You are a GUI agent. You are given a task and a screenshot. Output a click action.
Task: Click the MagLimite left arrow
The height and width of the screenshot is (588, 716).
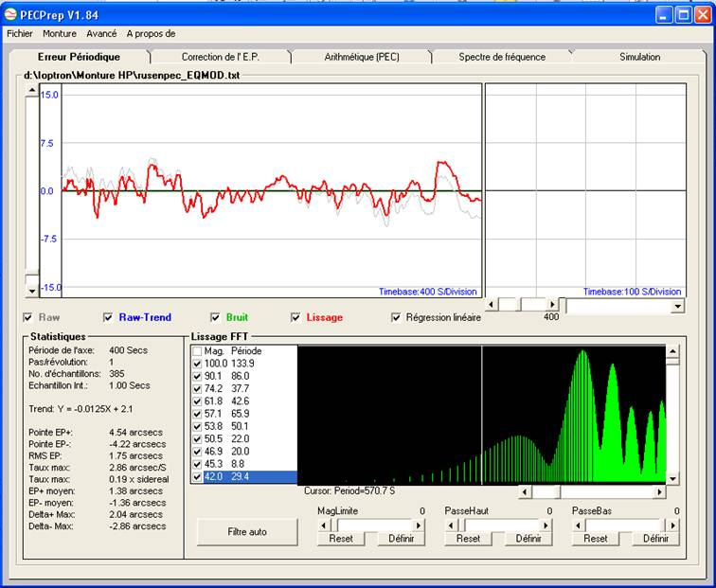click(322, 525)
